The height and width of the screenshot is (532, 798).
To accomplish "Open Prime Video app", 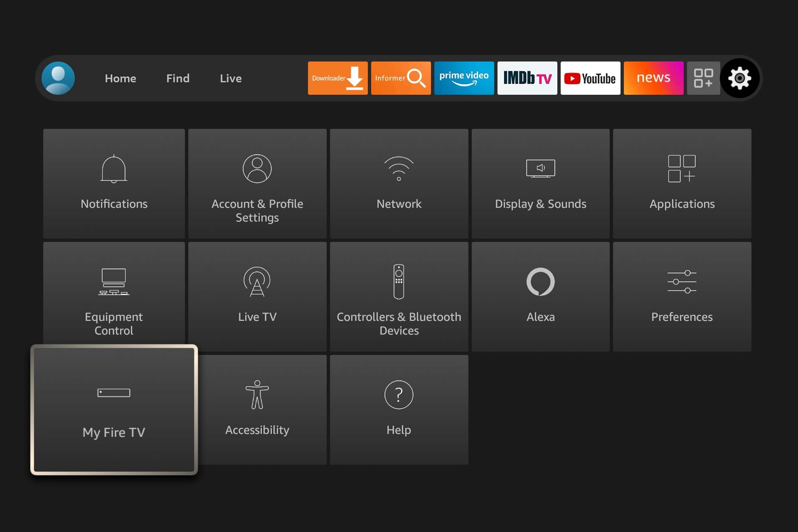I will (x=464, y=78).
